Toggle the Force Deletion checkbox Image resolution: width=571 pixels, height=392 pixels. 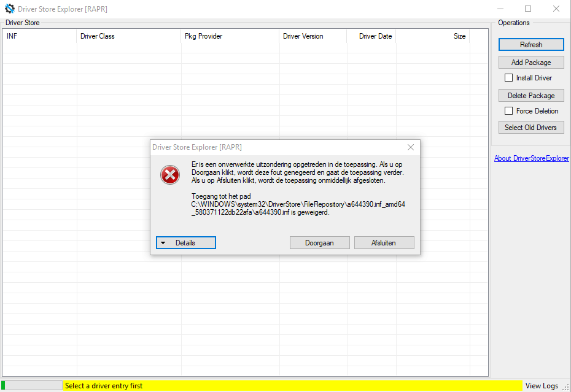pos(509,110)
